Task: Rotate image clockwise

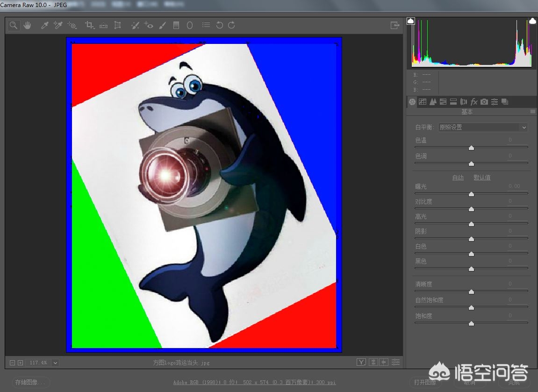Action: (x=231, y=25)
